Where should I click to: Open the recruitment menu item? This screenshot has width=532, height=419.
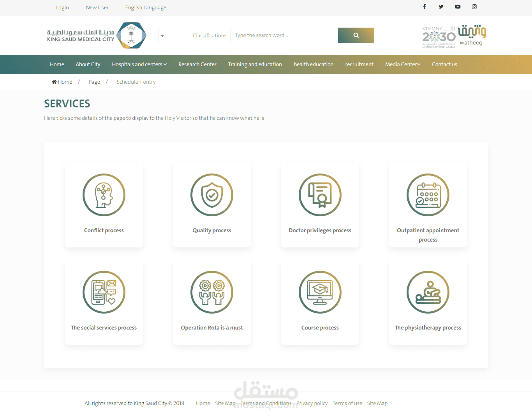[x=359, y=65]
